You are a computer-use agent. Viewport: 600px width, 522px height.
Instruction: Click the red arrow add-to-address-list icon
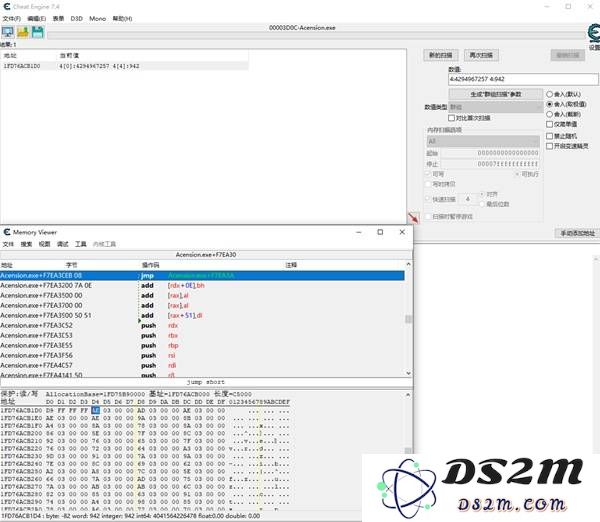tap(413, 218)
